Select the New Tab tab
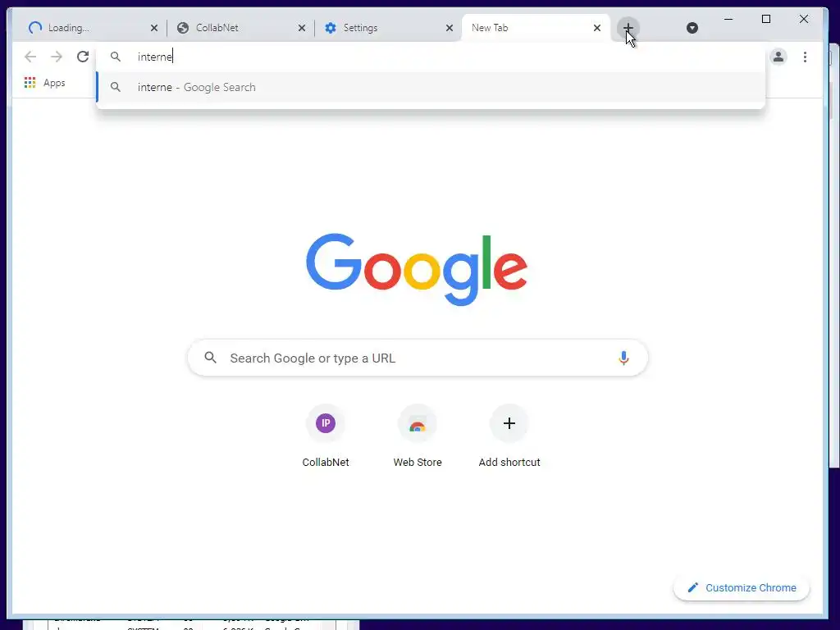 (536, 28)
